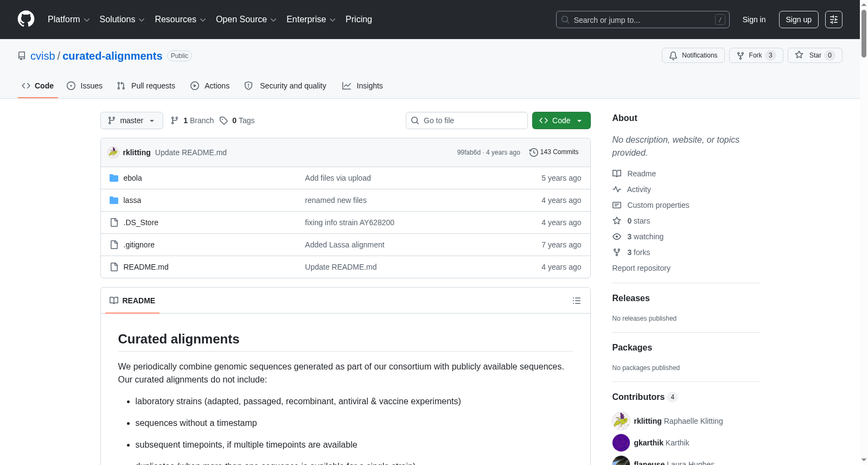Click the fork icon next to 3 forks
The image size is (868, 465).
click(x=617, y=252)
